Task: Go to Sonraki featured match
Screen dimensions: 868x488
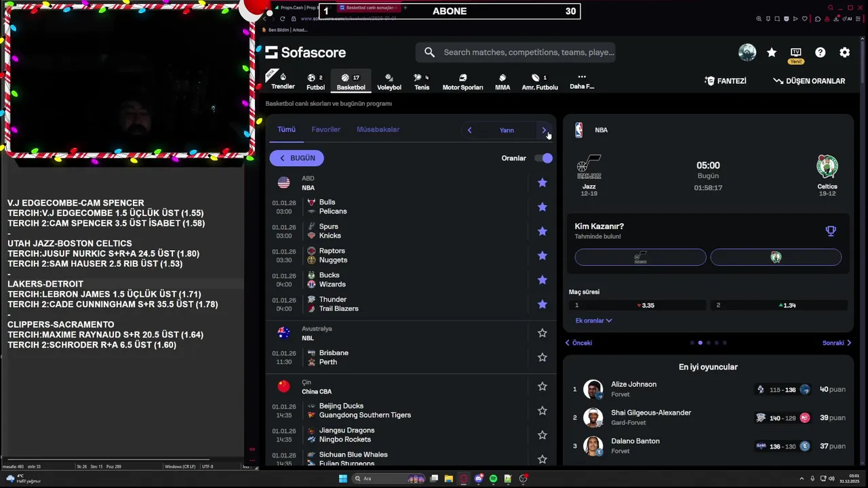Action: point(837,343)
